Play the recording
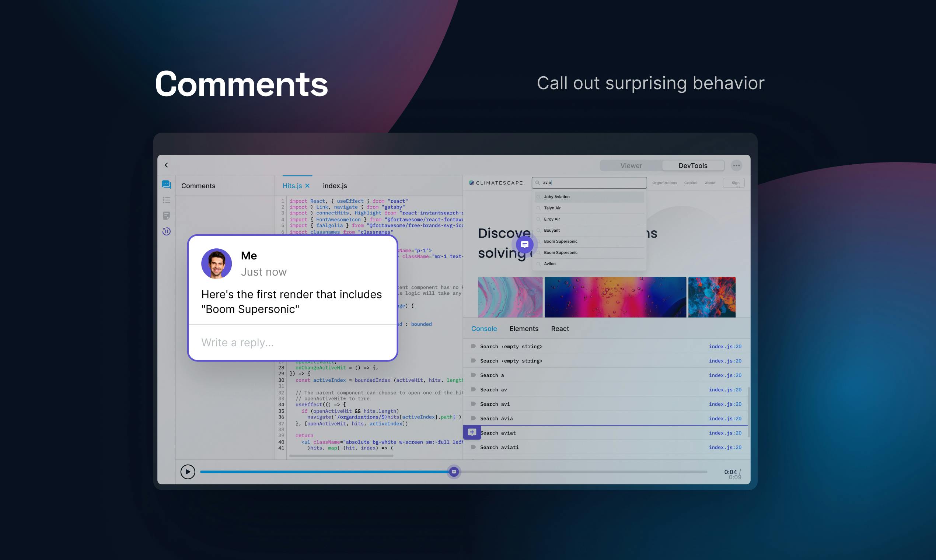 click(188, 472)
